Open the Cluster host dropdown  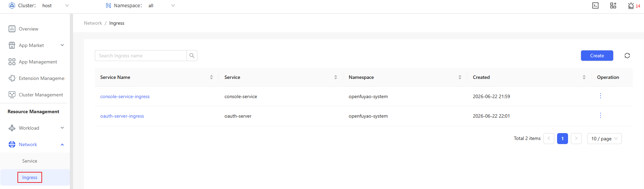pyautogui.click(x=55, y=5)
